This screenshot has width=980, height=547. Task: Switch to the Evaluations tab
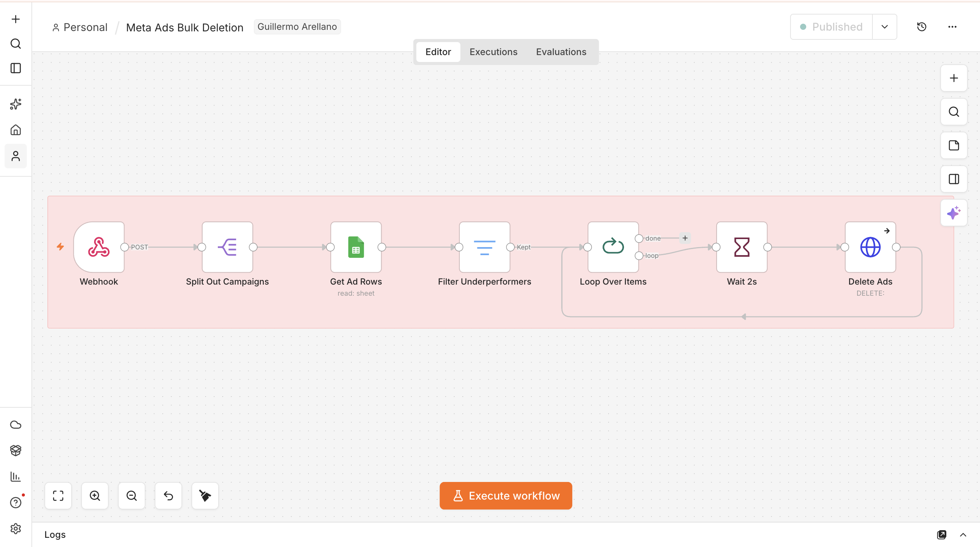561,52
